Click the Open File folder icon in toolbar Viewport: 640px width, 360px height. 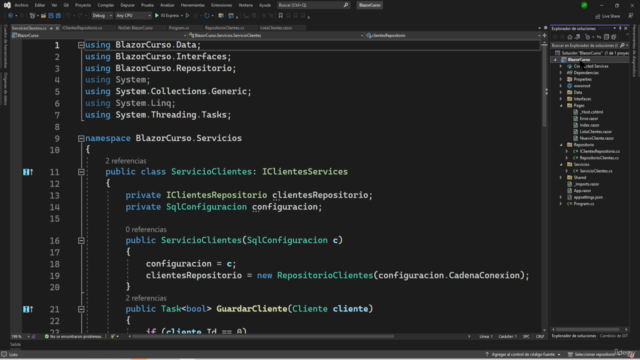click(x=43, y=16)
